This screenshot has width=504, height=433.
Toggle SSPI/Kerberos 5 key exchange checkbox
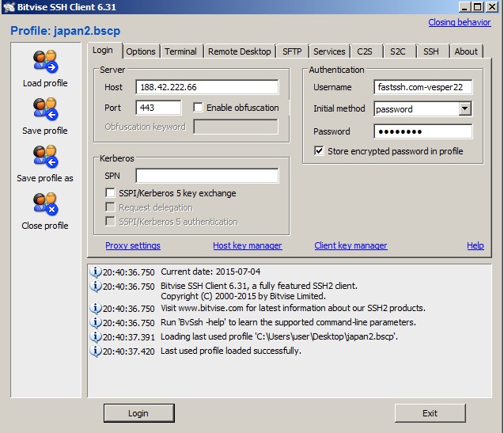(110, 193)
